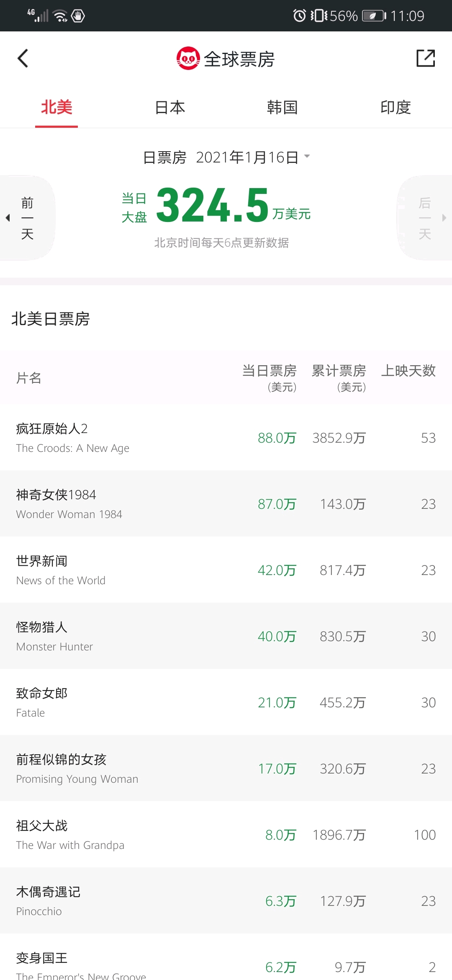Expand the date picker dropdown arrow

(307, 156)
